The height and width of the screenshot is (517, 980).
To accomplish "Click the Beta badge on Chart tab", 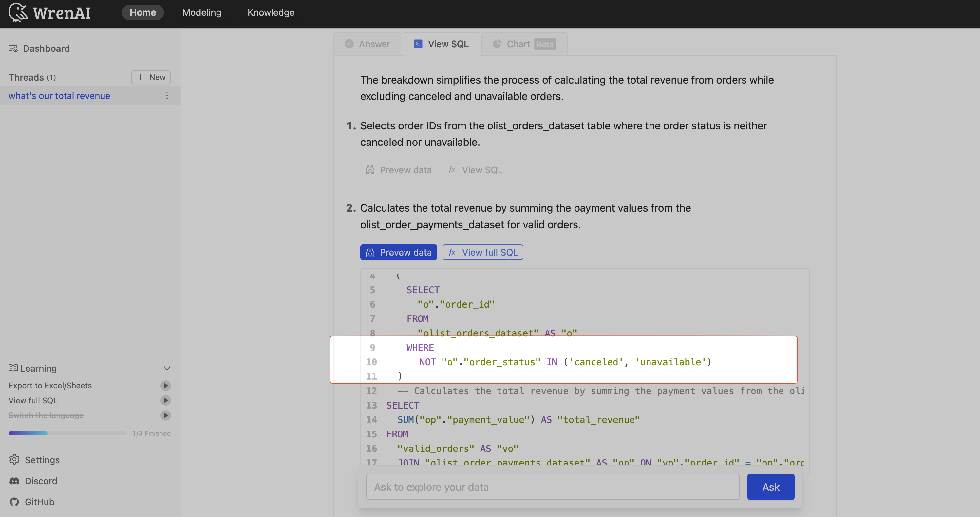I will [545, 44].
